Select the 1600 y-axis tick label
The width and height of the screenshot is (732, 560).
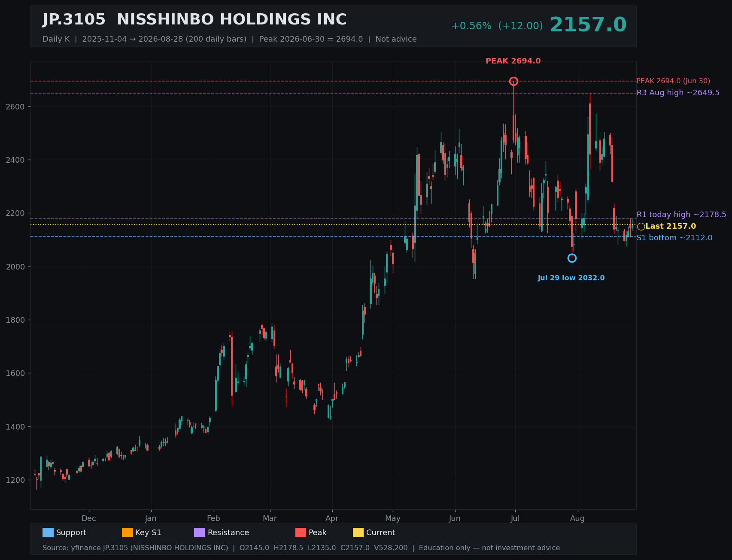pyautogui.click(x=16, y=373)
